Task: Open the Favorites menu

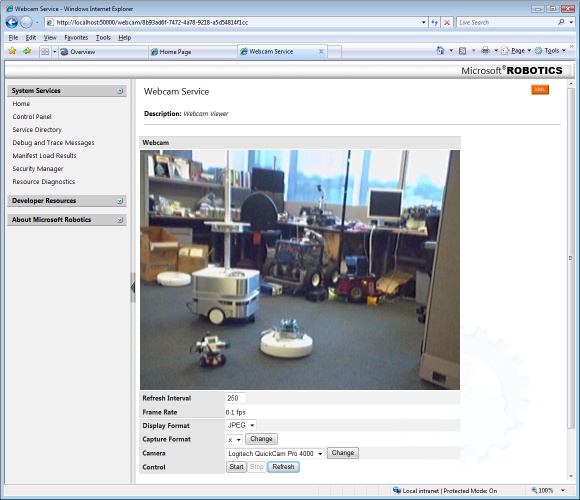Action: click(x=76, y=38)
